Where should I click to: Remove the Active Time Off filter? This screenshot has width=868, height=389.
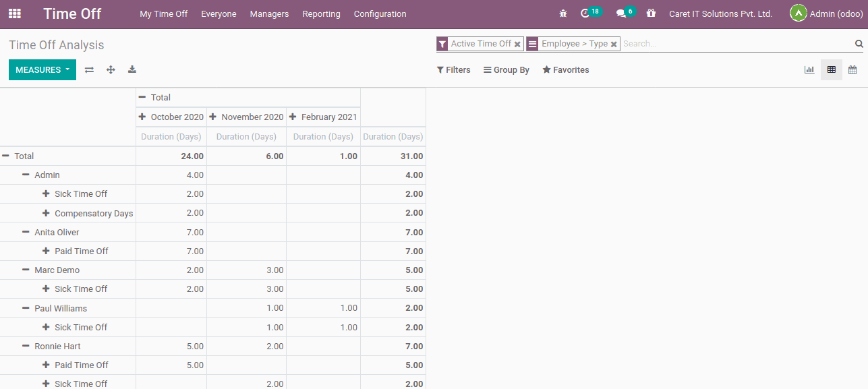pos(517,44)
